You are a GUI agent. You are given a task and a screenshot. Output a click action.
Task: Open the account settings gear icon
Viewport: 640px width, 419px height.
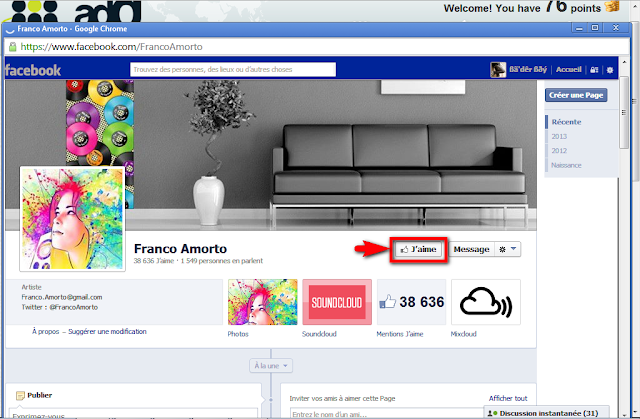point(609,70)
